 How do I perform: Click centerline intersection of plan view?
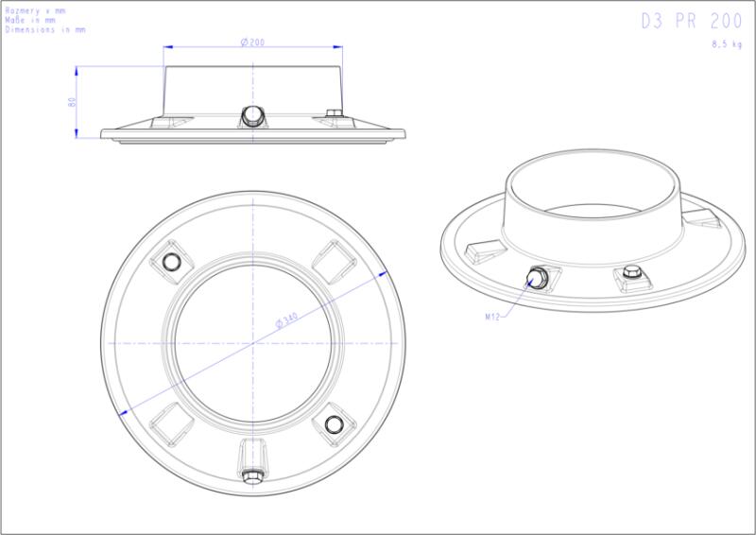coord(252,341)
